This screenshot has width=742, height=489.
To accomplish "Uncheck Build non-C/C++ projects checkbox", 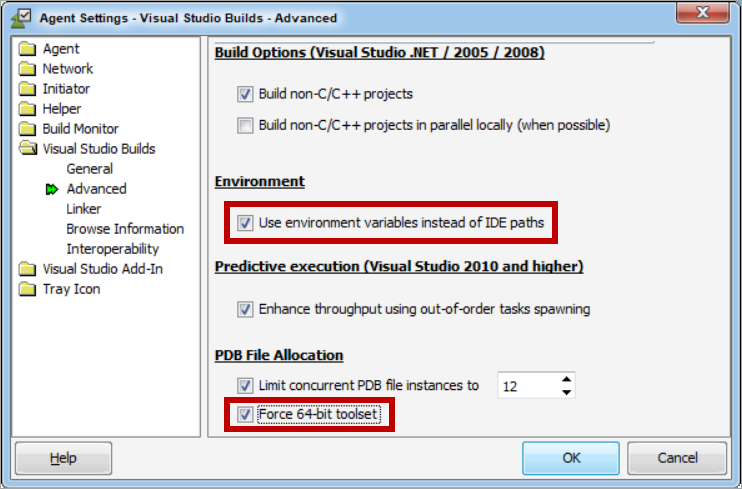I will pyautogui.click(x=245, y=95).
